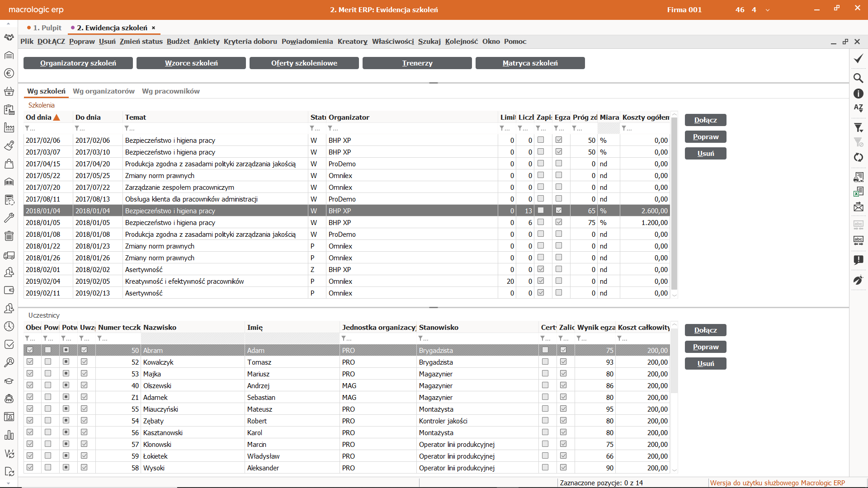The width and height of the screenshot is (868, 488).
Task: Click the clock icon in left sidebar
Action: point(9,326)
